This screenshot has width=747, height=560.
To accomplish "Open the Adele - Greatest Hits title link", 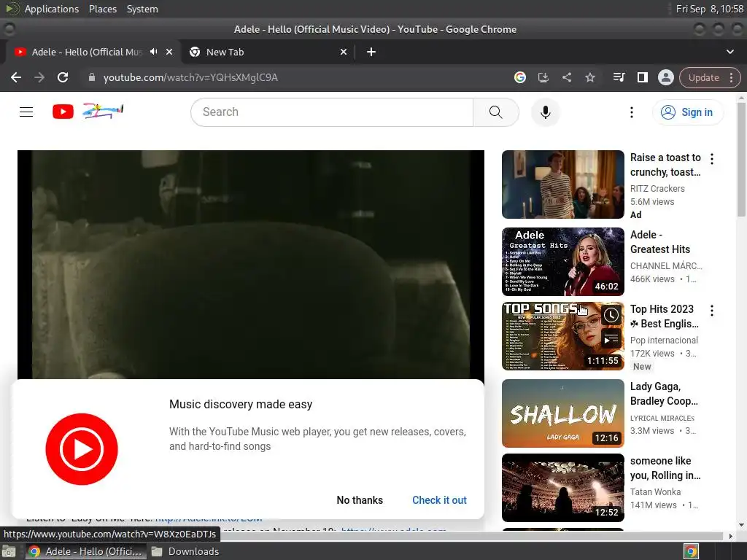I will [659, 242].
